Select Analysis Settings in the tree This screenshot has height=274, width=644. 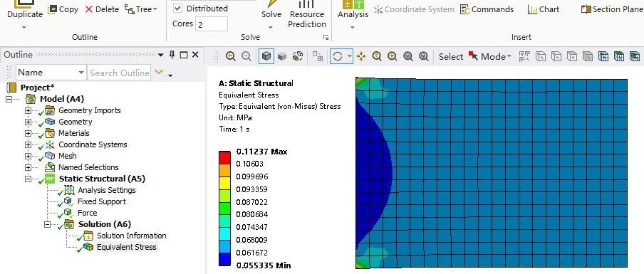(x=107, y=190)
